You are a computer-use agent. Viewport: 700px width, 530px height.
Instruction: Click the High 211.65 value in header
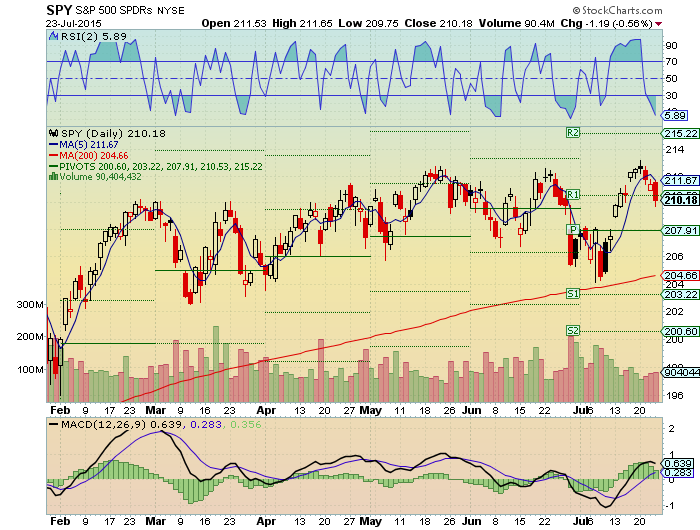[302, 23]
